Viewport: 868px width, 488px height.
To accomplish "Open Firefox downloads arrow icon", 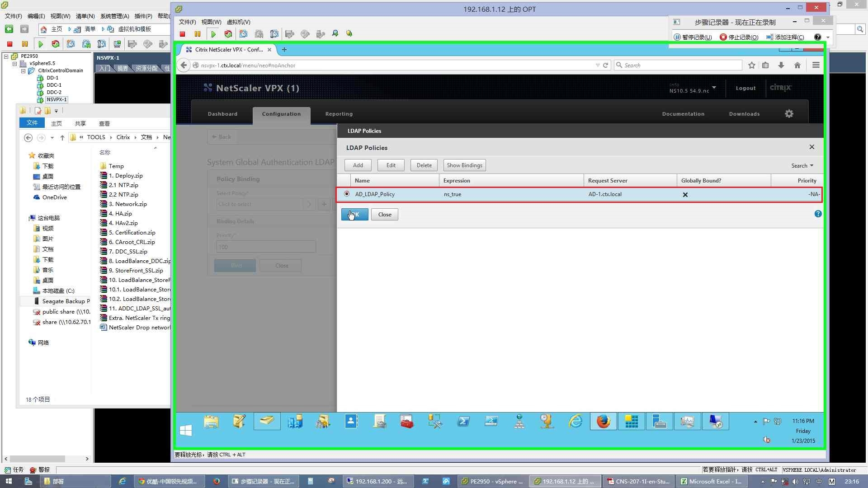I will pyautogui.click(x=781, y=65).
